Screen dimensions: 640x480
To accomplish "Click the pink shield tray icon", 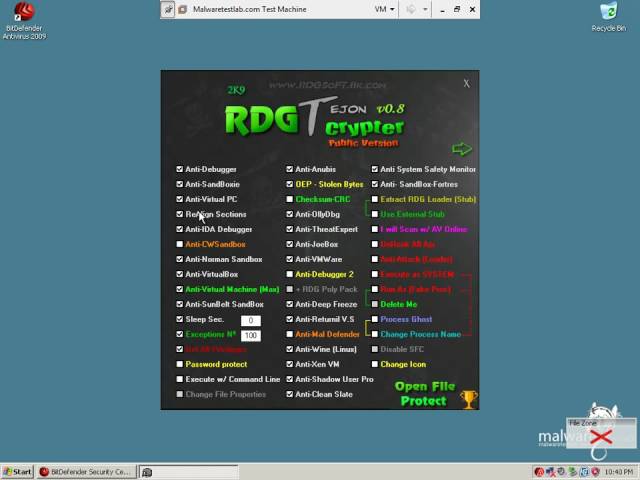I will click(x=595, y=472).
